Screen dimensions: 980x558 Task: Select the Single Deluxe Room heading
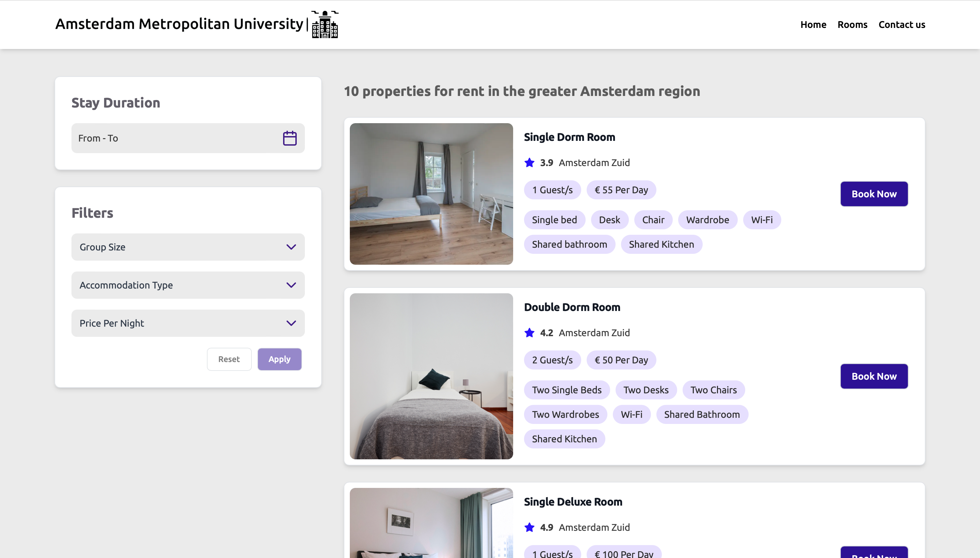(x=573, y=502)
